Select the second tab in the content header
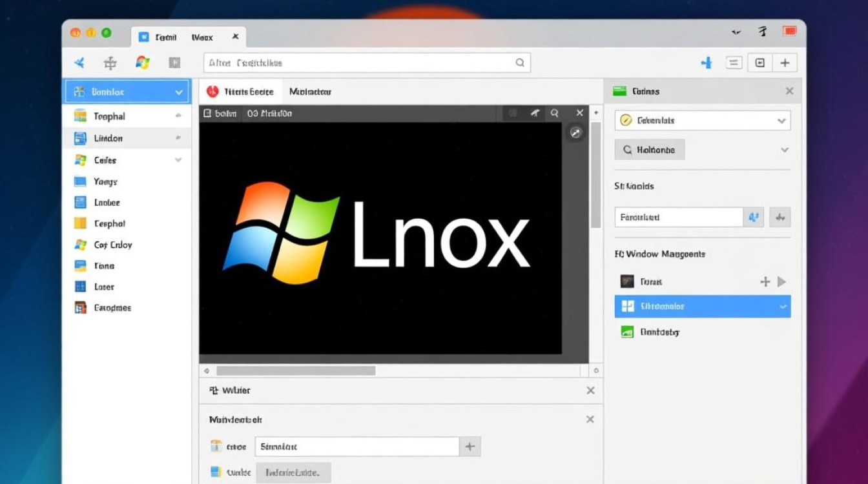The image size is (868, 484). pos(311,91)
